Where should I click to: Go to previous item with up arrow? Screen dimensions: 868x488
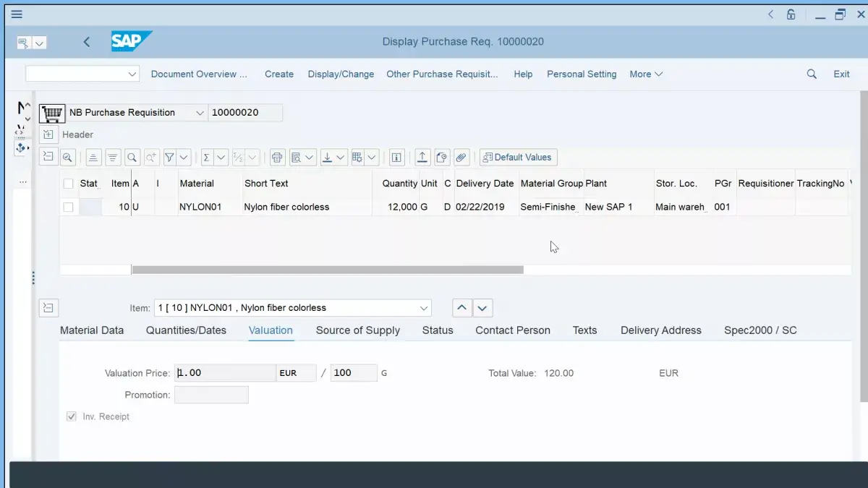coord(461,308)
